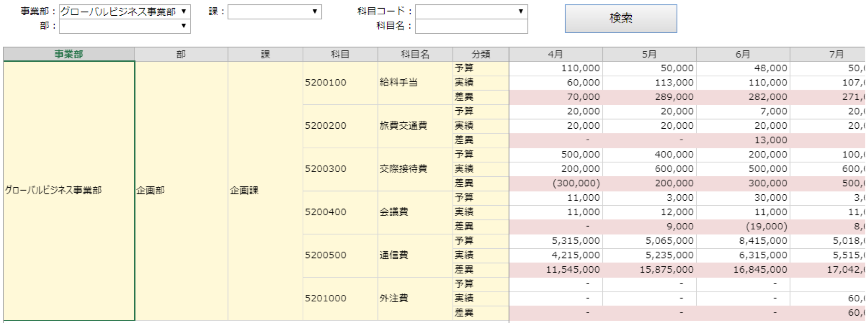Select the 16,845,000 variance cell
The image size is (868, 323).
pyautogui.click(x=743, y=269)
